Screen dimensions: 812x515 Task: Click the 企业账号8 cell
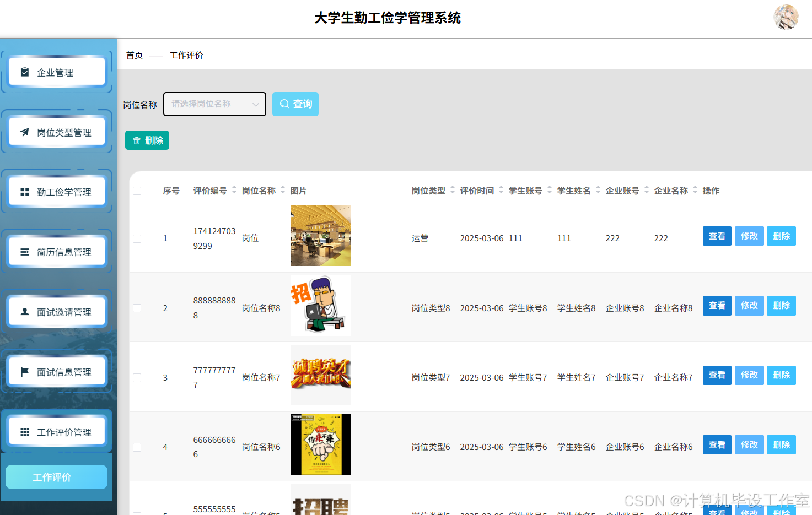click(x=625, y=308)
